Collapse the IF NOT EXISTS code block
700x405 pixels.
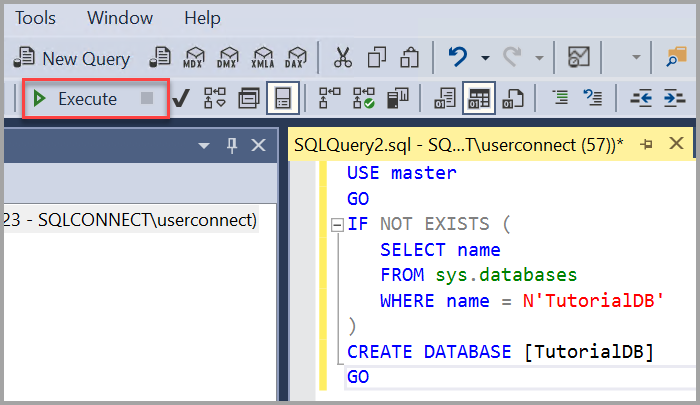pos(337,224)
